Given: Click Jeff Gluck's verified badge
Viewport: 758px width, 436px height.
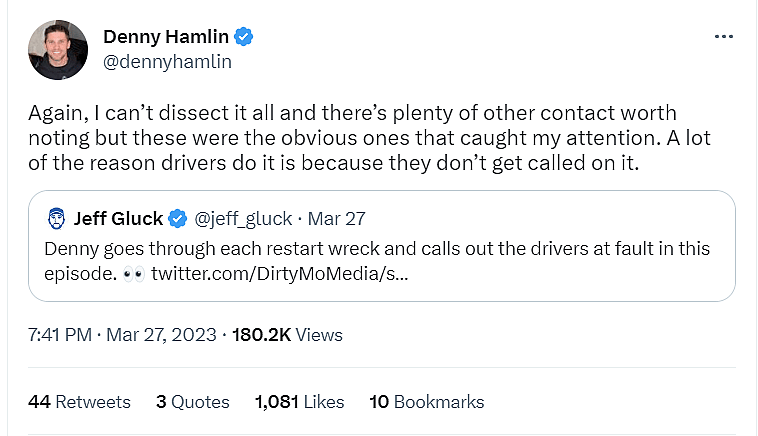Looking at the screenshot, I should coord(178,218).
